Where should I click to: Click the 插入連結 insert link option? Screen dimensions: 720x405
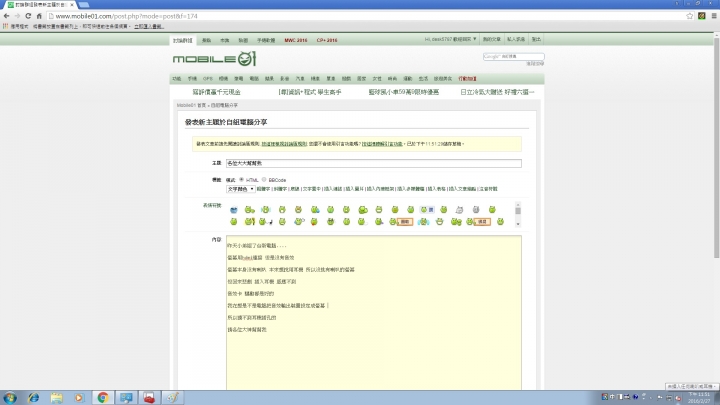tap(333, 189)
